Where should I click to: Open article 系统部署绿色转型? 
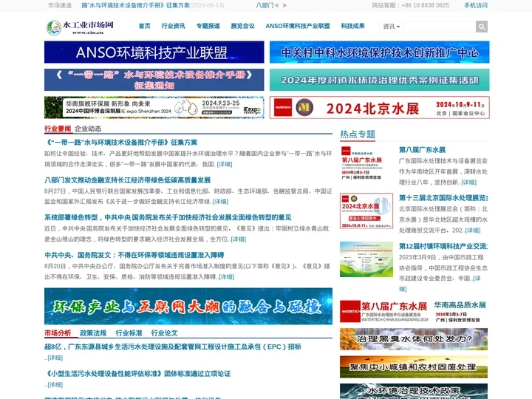click(168, 217)
